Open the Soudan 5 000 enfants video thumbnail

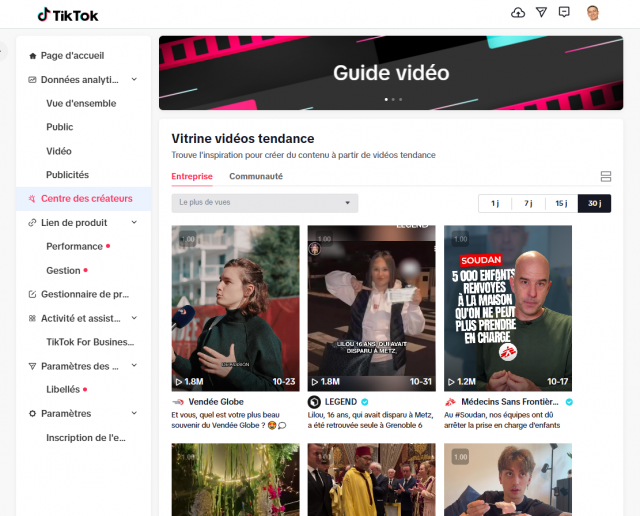tap(508, 308)
